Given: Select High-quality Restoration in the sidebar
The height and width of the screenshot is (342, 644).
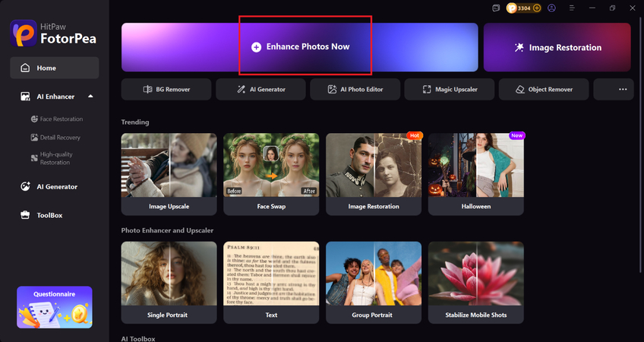Looking at the screenshot, I should pyautogui.click(x=52, y=158).
